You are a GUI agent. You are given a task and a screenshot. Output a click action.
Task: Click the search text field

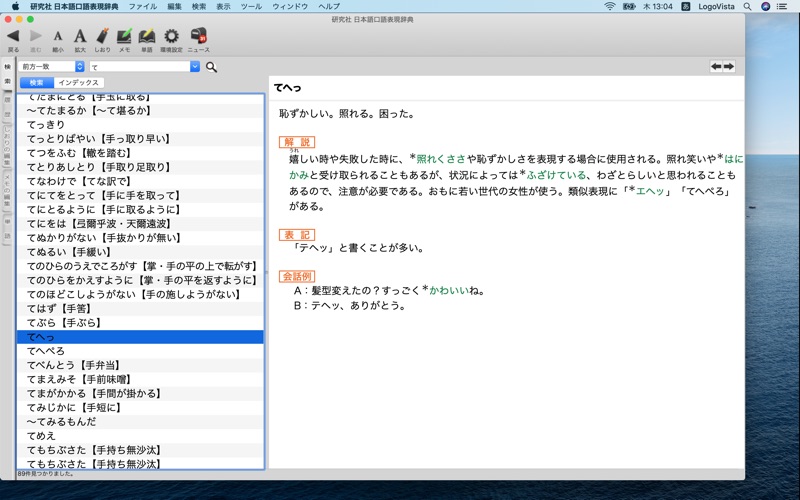click(x=140, y=66)
